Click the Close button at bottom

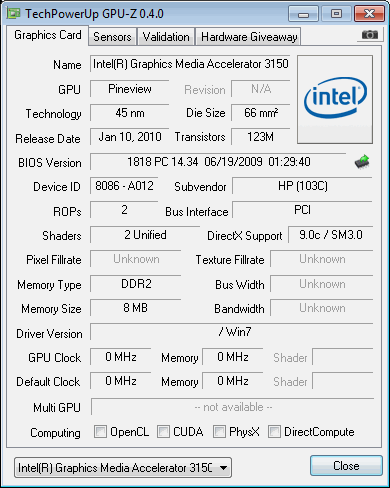pyautogui.click(x=346, y=466)
